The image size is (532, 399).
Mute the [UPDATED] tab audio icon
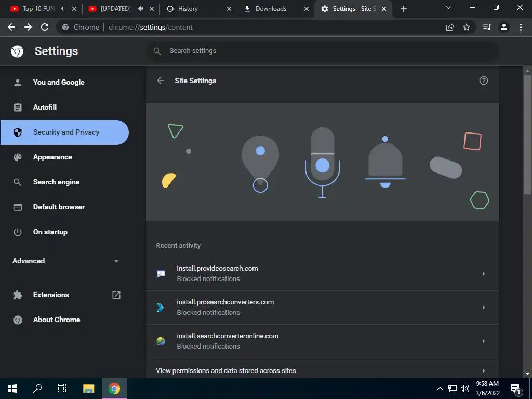pyautogui.click(x=140, y=9)
